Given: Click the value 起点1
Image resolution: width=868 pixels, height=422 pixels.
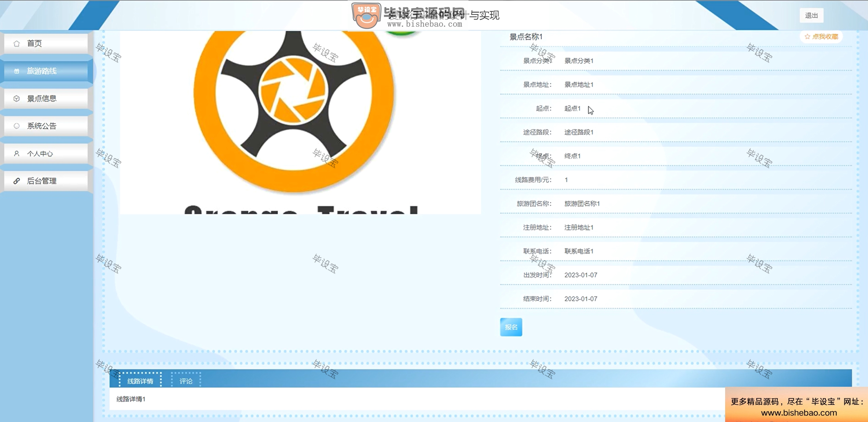Looking at the screenshot, I should click(572, 108).
